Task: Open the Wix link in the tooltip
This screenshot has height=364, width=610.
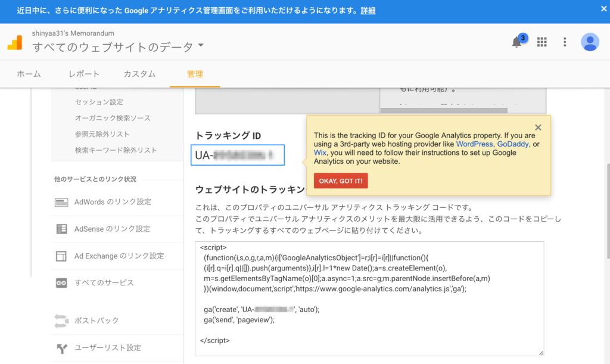Action: pyautogui.click(x=320, y=153)
